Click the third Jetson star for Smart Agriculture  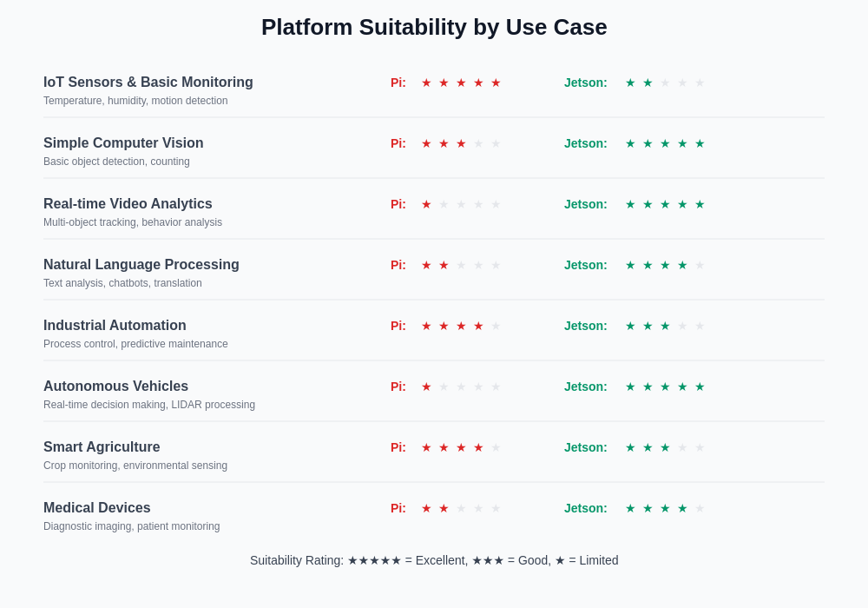665,447
